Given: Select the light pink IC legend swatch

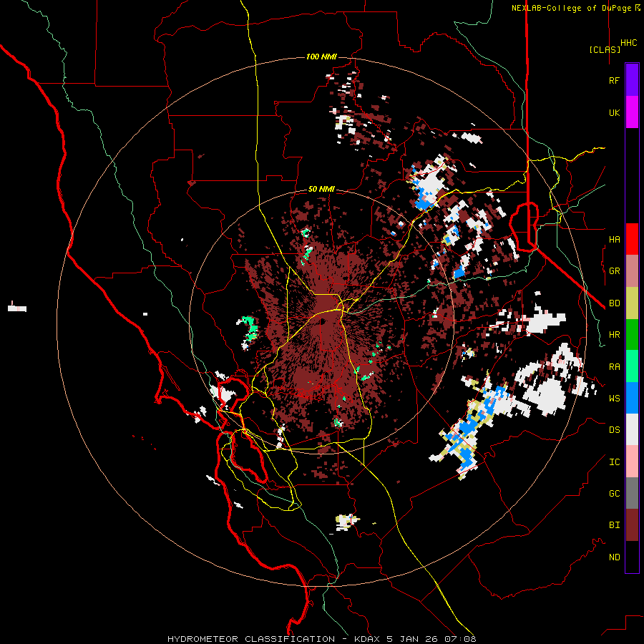Looking at the screenshot, I should [632, 462].
